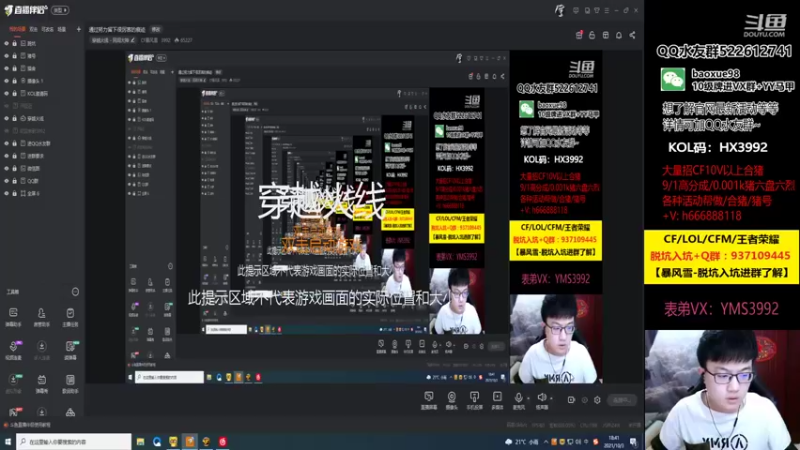Open the 房管助手 room manager tool
The width and height of the screenshot is (800, 450).
tap(41, 317)
